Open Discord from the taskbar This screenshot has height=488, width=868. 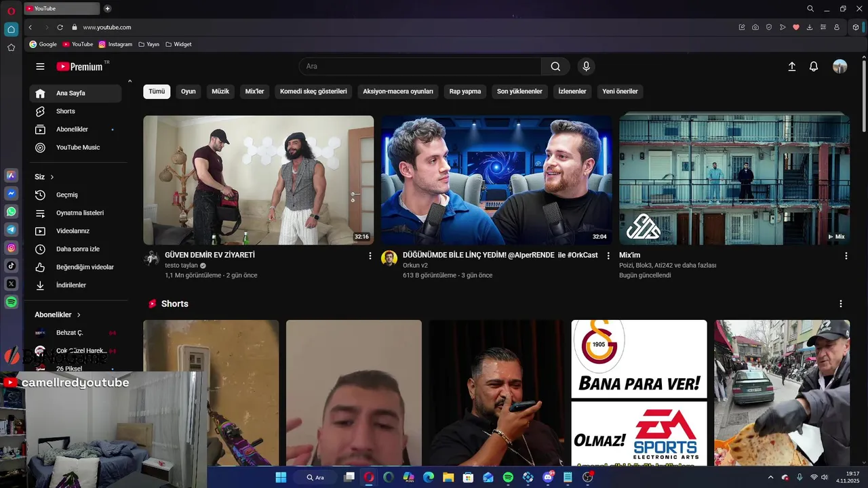point(548,477)
